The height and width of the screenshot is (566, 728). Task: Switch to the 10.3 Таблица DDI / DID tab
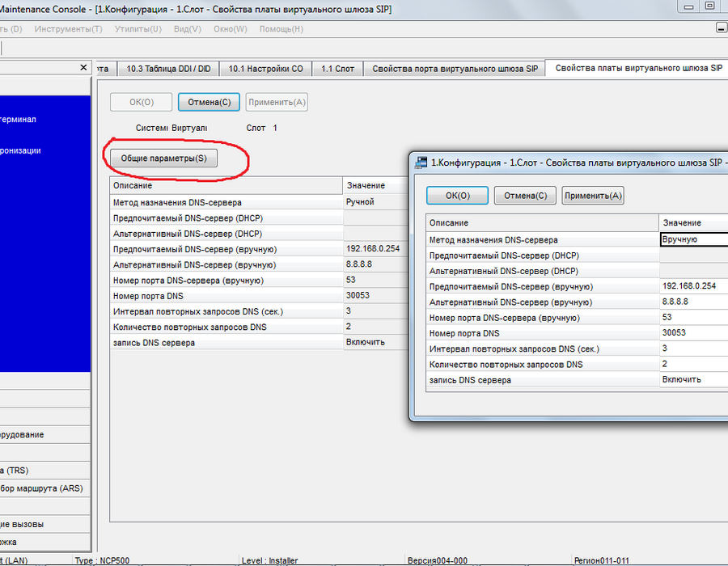(168, 69)
